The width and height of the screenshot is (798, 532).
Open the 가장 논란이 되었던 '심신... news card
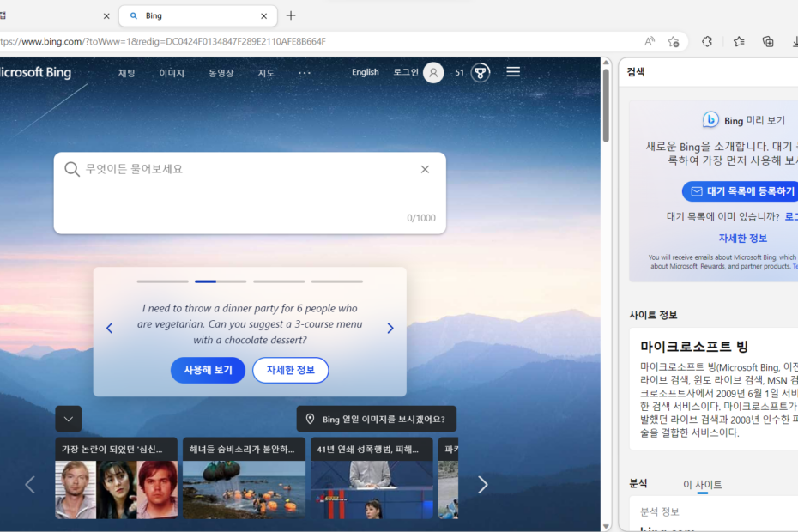pos(116,478)
